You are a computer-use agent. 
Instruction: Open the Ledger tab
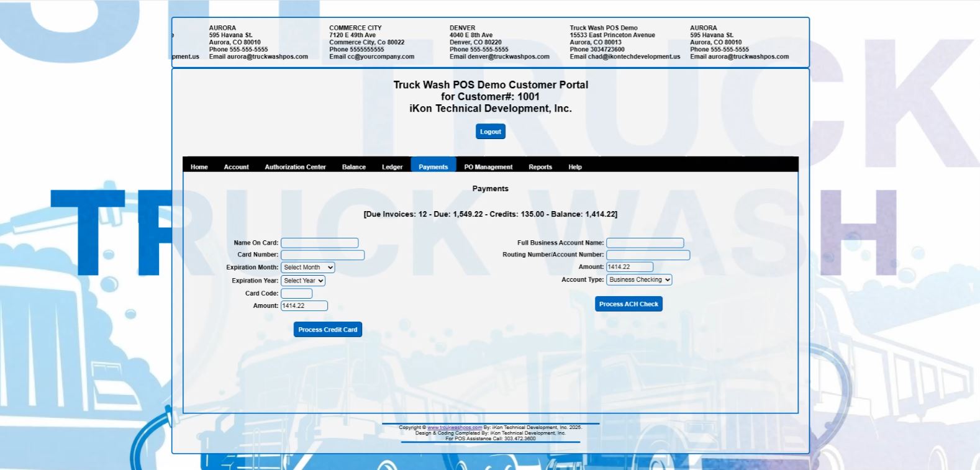392,167
